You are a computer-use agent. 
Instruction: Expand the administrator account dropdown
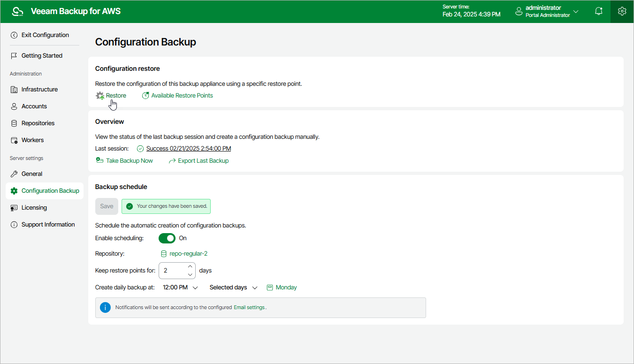(x=576, y=11)
